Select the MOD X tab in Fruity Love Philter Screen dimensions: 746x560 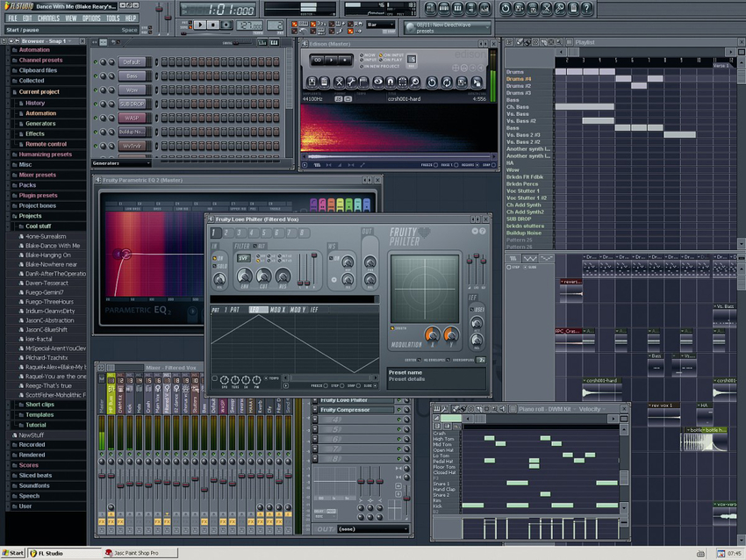[278, 310]
